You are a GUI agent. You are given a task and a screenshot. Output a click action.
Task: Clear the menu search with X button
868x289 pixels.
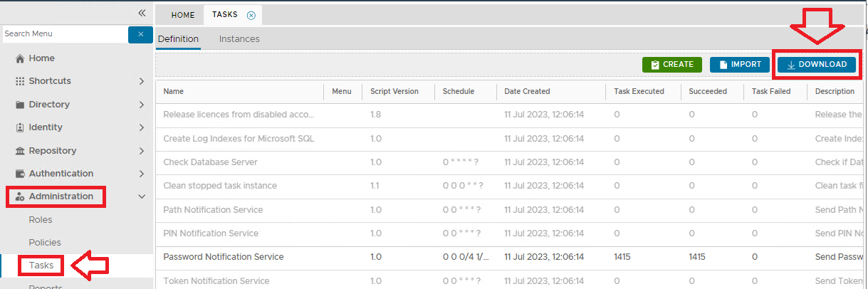[140, 34]
